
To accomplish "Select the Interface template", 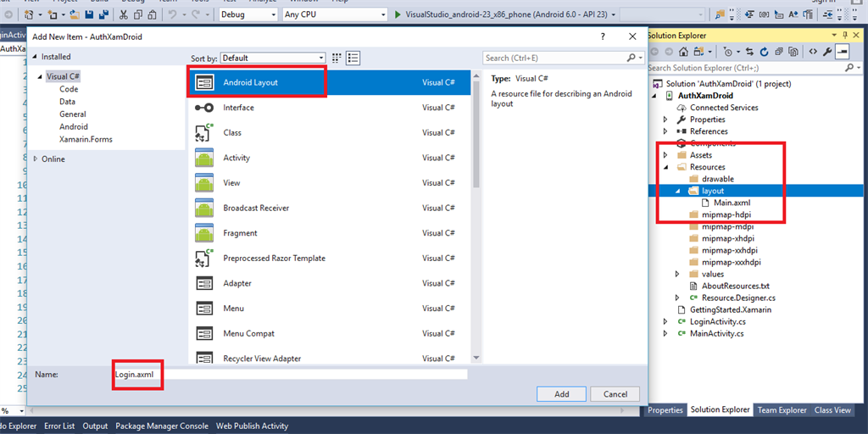I will (329, 108).
